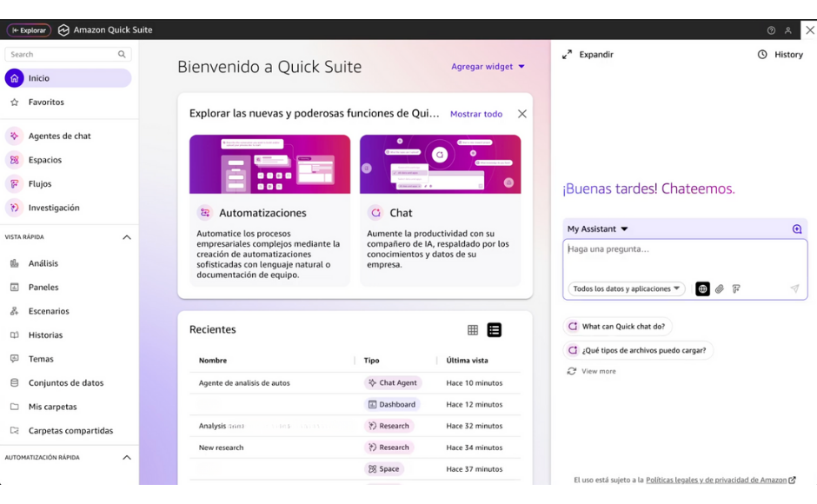817x504 pixels.
Task: Open Todos los datos y aplicaciones dropdown
Action: (x=626, y=289)
